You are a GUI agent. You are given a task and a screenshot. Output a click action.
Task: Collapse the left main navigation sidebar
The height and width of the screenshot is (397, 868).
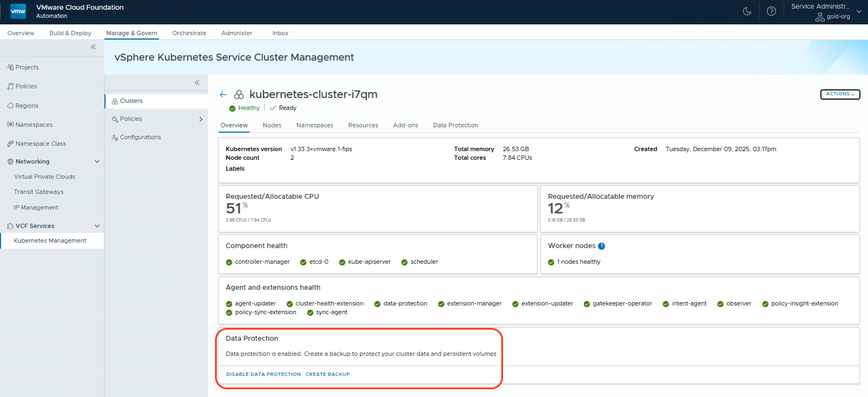click(x=93, y=47)
